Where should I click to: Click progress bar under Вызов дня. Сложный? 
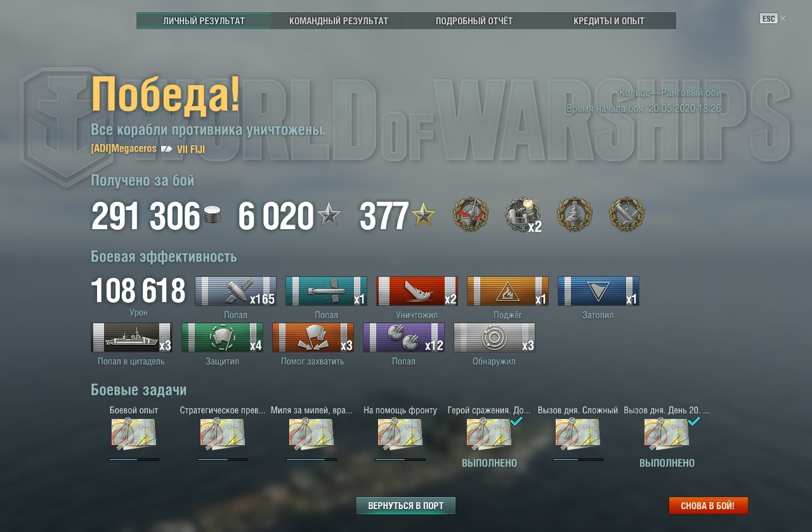pyautogui.click(x=578, y=459)
